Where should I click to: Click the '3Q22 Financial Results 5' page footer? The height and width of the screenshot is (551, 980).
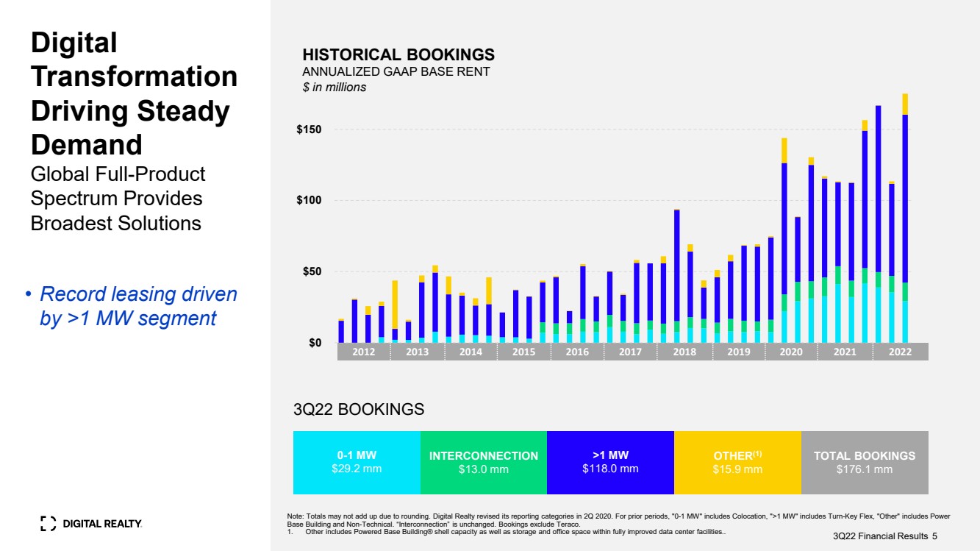point(884,536)
